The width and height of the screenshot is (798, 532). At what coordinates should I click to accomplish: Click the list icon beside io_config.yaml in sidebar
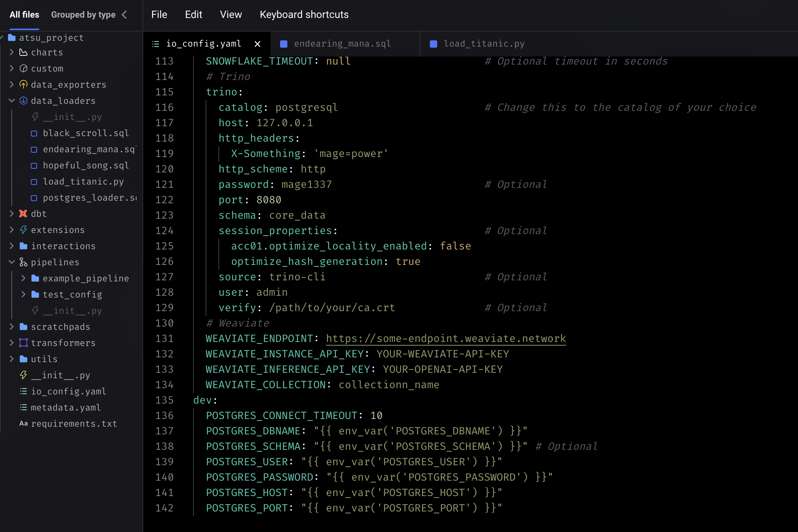click(x=23, y=391)
